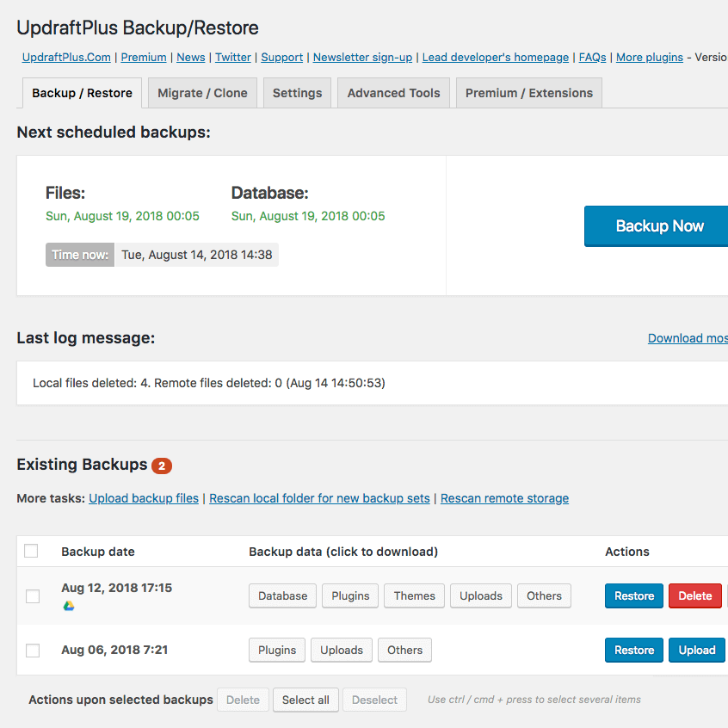Open the FAQs link
Screen dimensions: 728x728
pyautogui.click(x=592, y=57)
